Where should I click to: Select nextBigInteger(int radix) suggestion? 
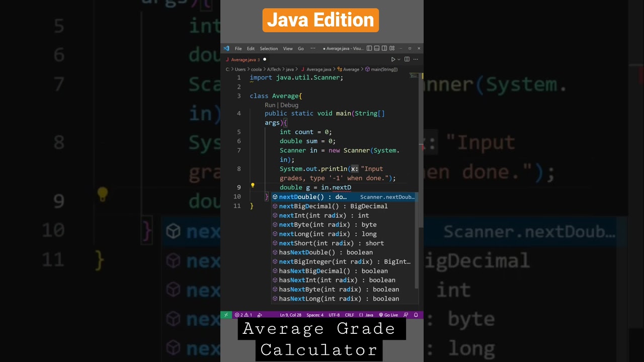pyautogui.click(x=344, y=261)
